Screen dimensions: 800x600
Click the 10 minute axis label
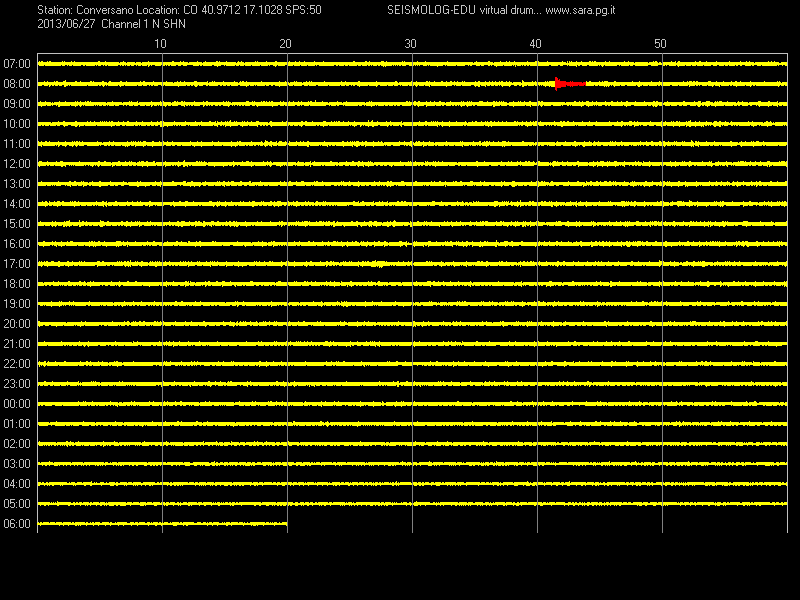tap(160, 44)
